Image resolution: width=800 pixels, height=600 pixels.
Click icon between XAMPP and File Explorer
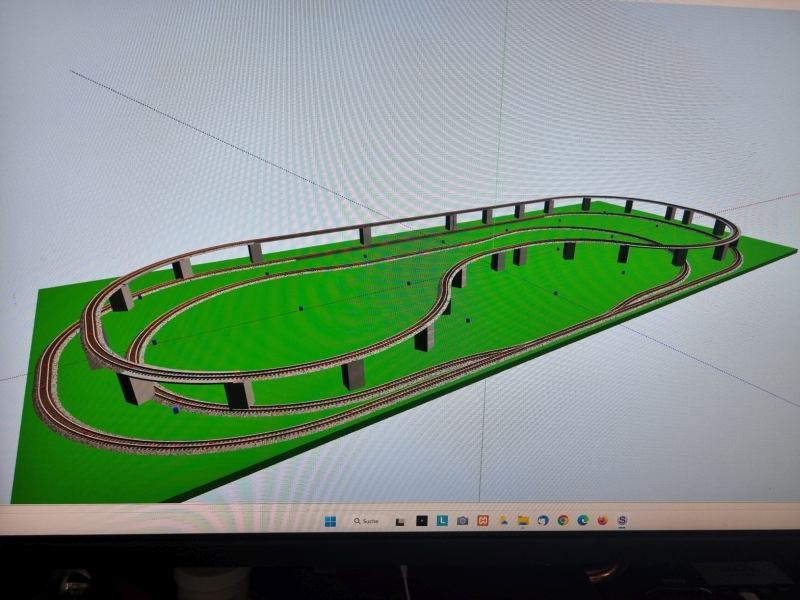pyautogui.click(x=502, y=521)
